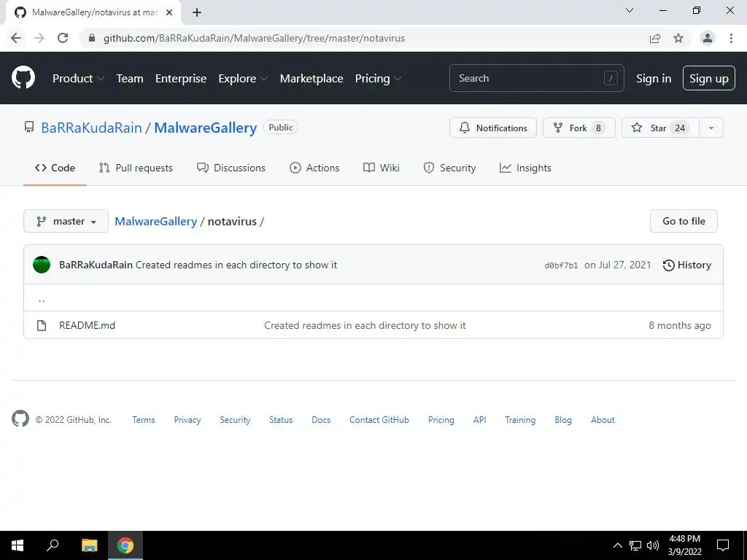Click the network icon in system tray
This screenshot has height=560, width=747.
[x=635, y=545]
